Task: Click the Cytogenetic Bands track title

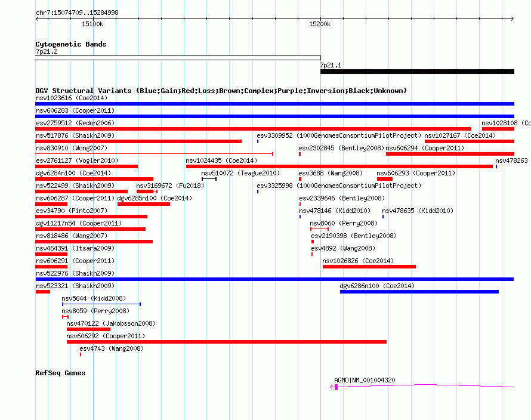Action: tap(71, 44)
